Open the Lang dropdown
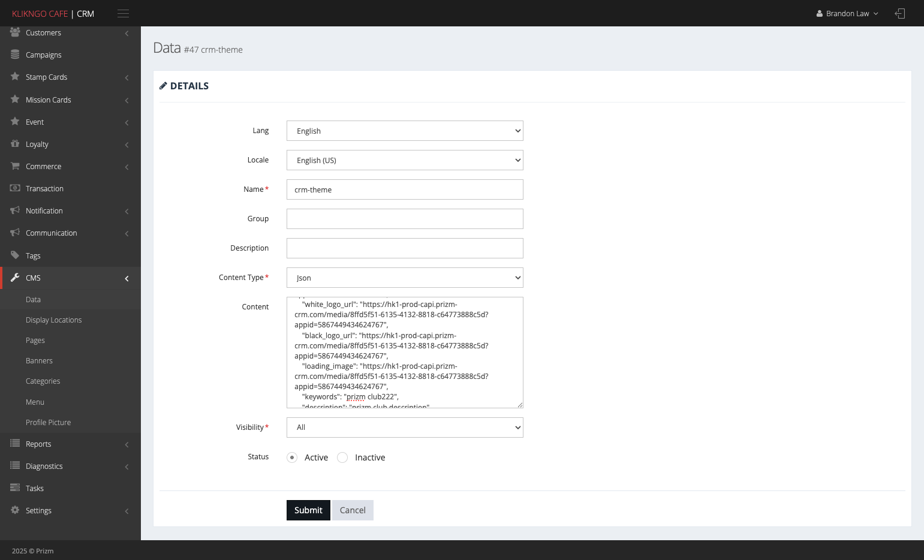This screenshot has height=560, width=924. tap(405, 131)
